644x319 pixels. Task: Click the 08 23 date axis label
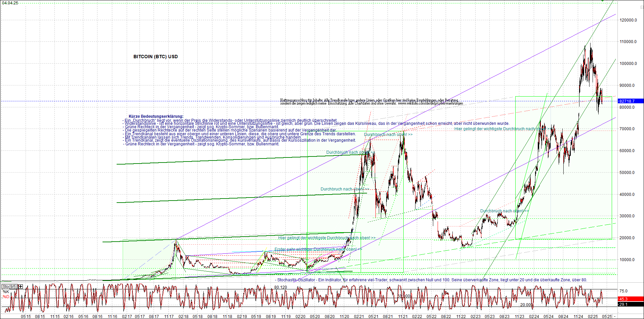pos(504,317)
